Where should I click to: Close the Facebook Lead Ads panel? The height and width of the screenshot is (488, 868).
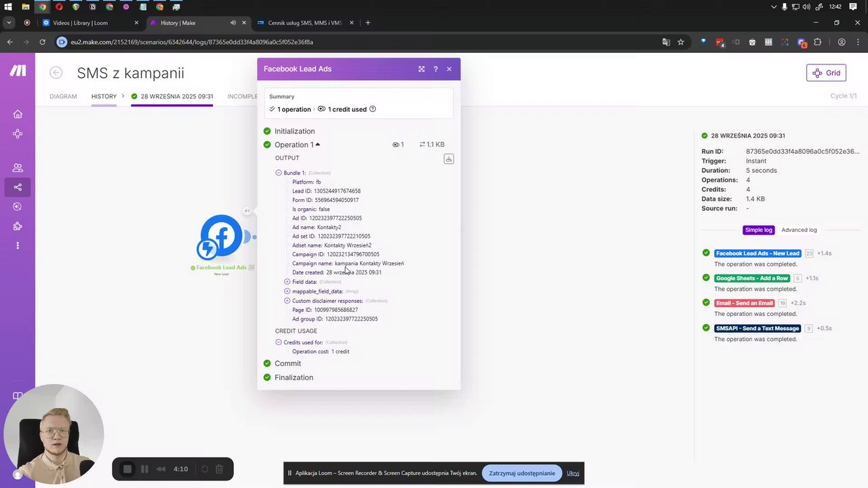pyautogui.click(x=449, y=69)
